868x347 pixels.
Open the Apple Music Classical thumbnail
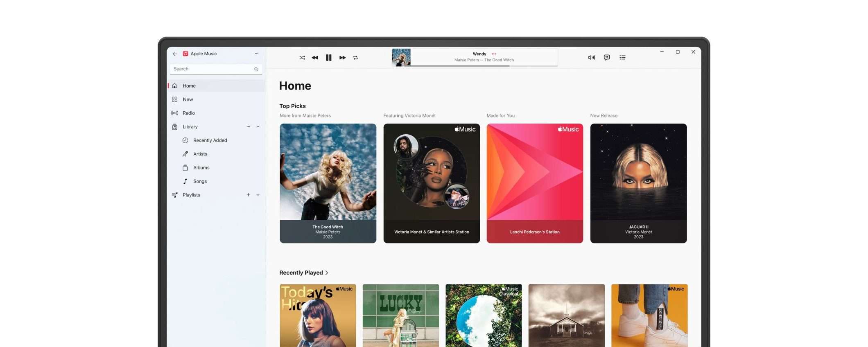[484, 315]
